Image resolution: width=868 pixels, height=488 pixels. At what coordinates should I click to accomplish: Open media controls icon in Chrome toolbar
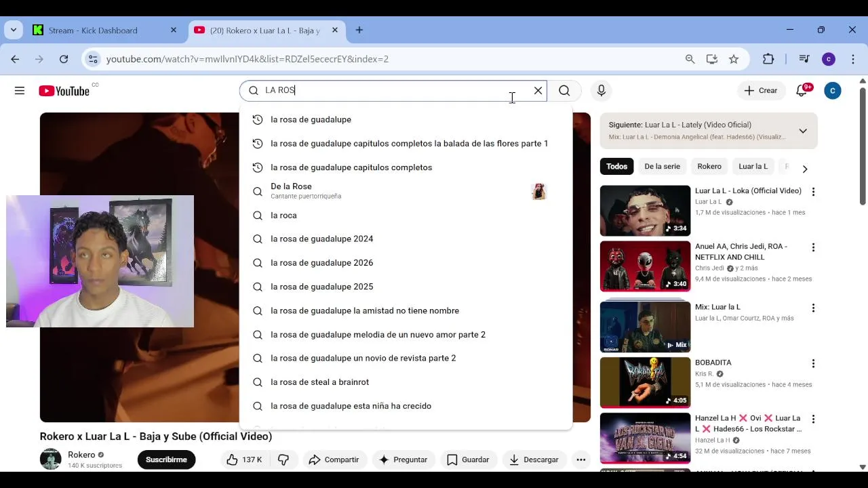(x=804, y=59)
